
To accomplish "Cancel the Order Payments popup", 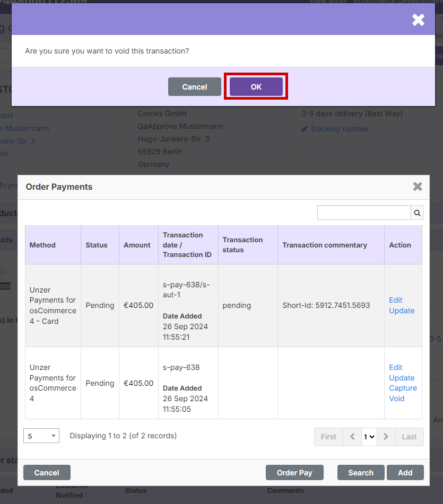I will (x=47, y=473).
